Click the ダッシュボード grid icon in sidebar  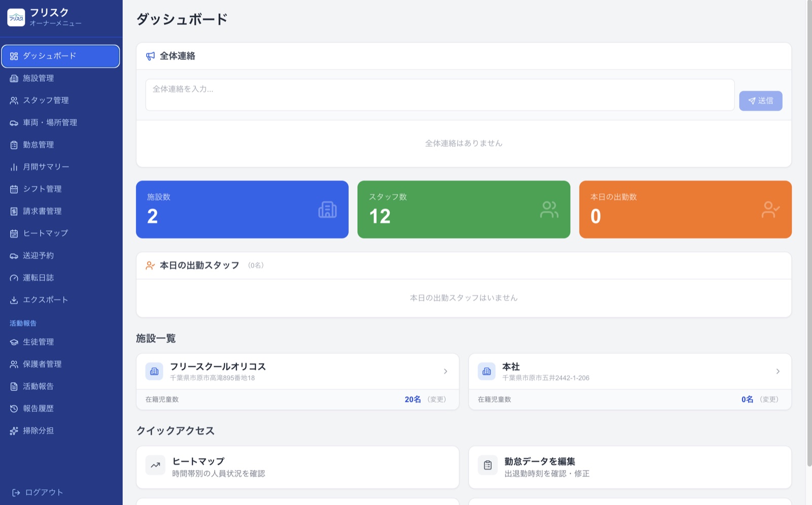click(14, 56)
